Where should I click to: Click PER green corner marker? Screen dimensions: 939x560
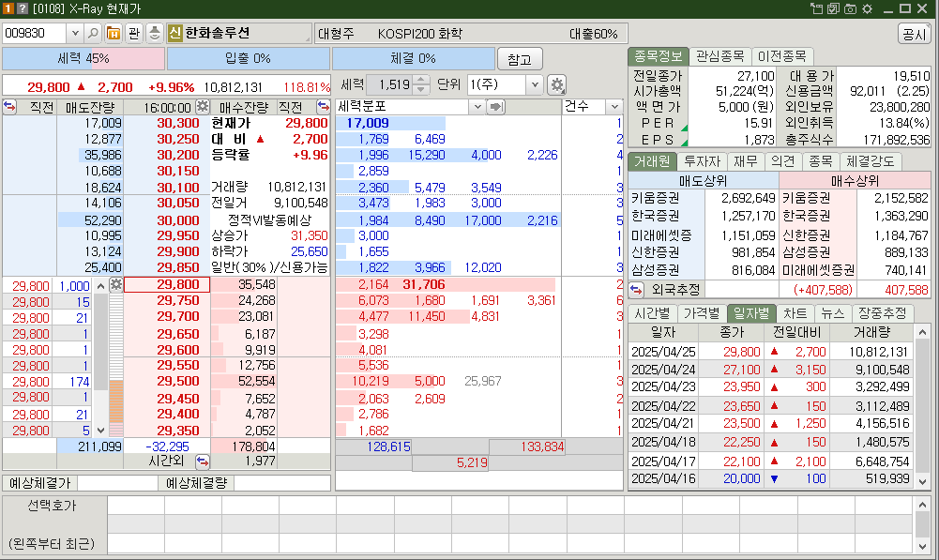tap(685, 129)
